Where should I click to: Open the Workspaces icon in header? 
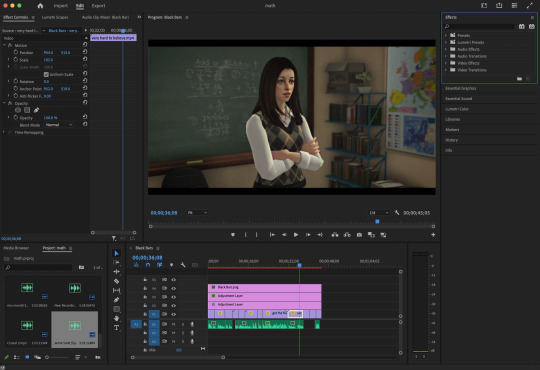484,6
